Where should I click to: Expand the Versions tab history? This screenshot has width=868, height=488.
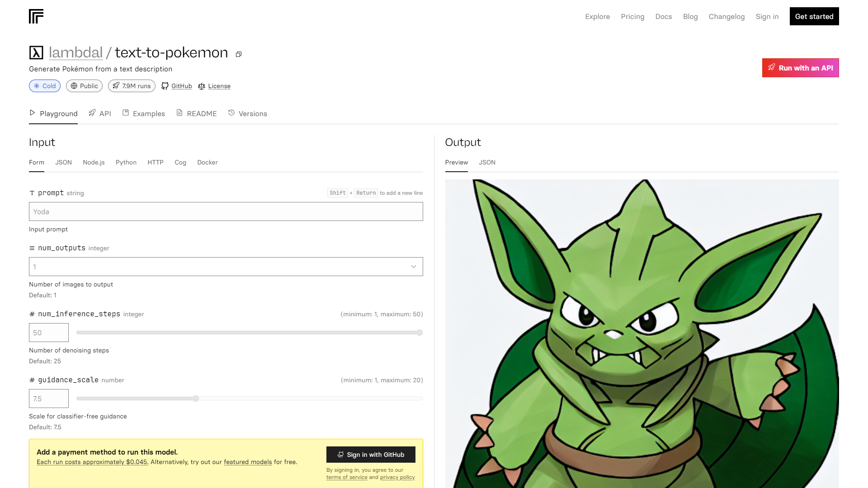[x=248, y=113]
